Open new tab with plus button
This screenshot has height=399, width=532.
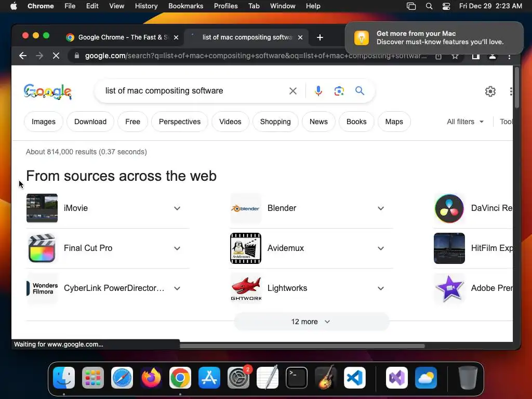pyautogui.click(x=320, y=37)
